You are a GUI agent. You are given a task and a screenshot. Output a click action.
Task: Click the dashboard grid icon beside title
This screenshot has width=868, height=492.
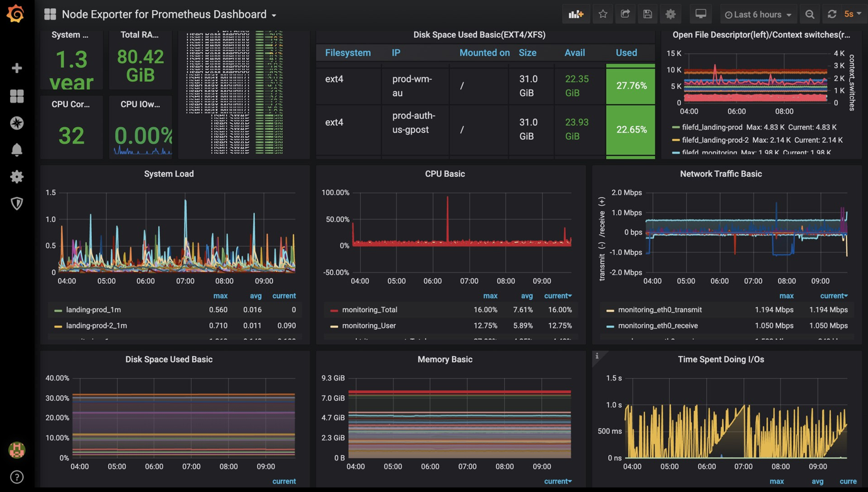[50, 14]
